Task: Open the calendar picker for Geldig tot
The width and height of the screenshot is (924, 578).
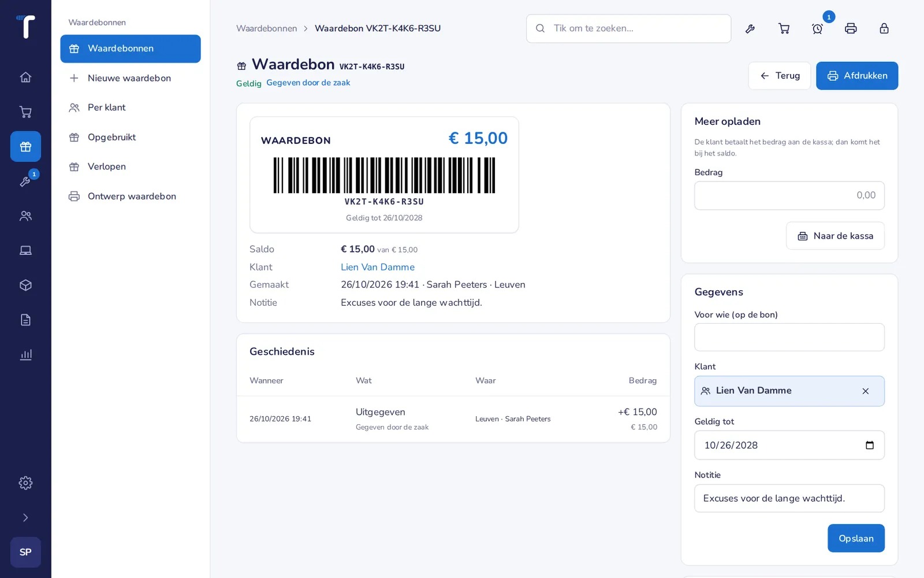Action: [x=870, y=445]
